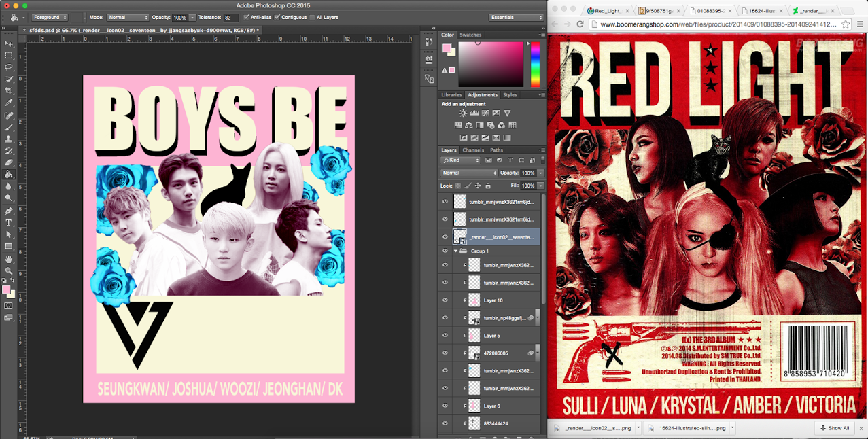Add a Color Balance adjustment
Viewport: 868px width, 439px height.
[468, 126]
